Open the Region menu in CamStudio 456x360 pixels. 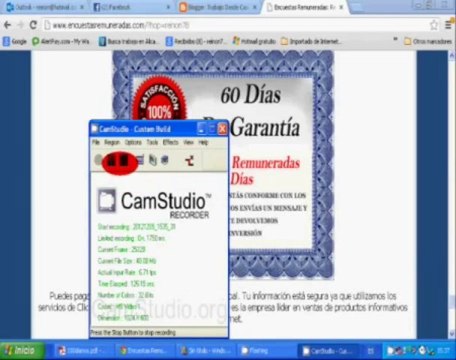(x=112, y=142)
